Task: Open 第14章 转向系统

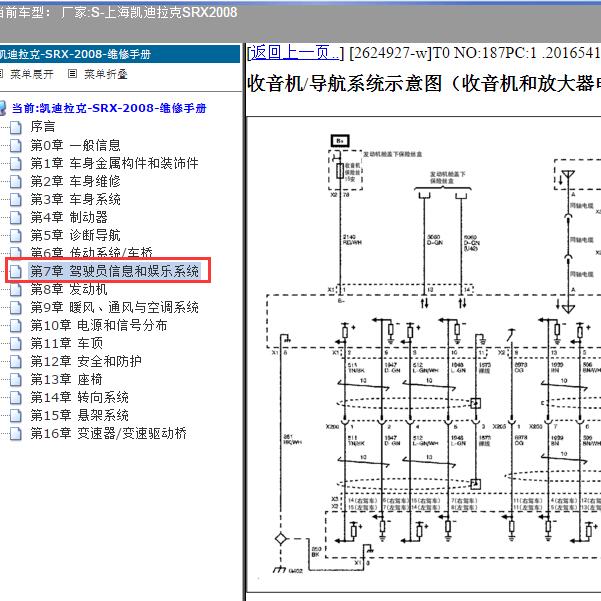Action: [80, 397]
